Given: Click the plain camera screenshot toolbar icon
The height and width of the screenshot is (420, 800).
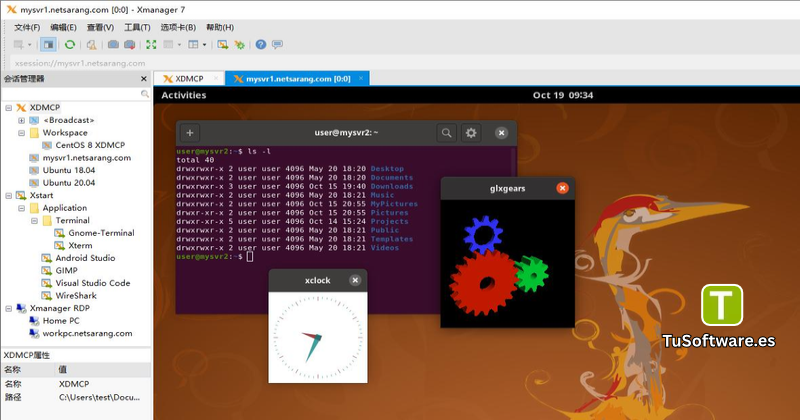Looking at the screenshot, I should tap(113, 45).
